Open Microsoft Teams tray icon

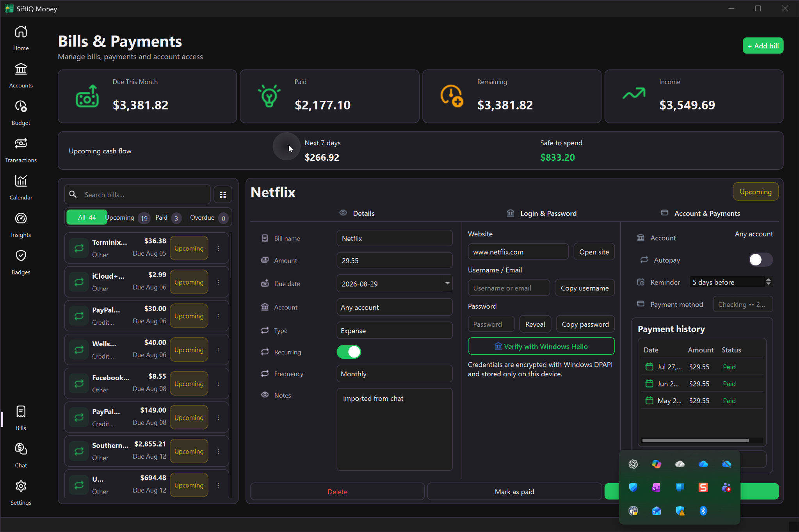coord(726,487)
